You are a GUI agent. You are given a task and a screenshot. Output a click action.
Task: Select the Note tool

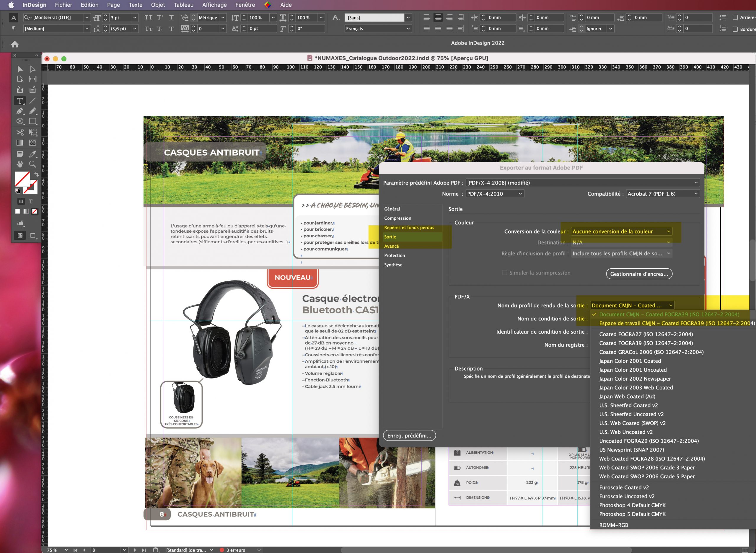click(x=20, y=154)
